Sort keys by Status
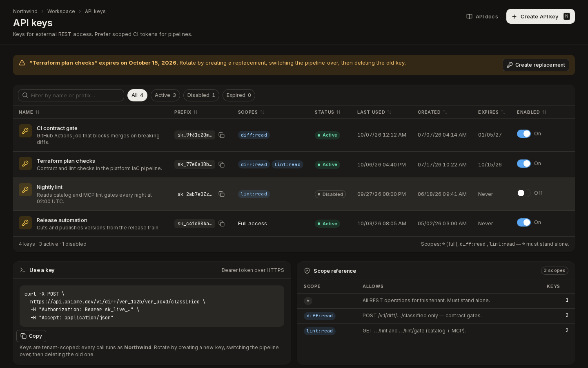Screen dimensions: 588x368 pos(328,112)
